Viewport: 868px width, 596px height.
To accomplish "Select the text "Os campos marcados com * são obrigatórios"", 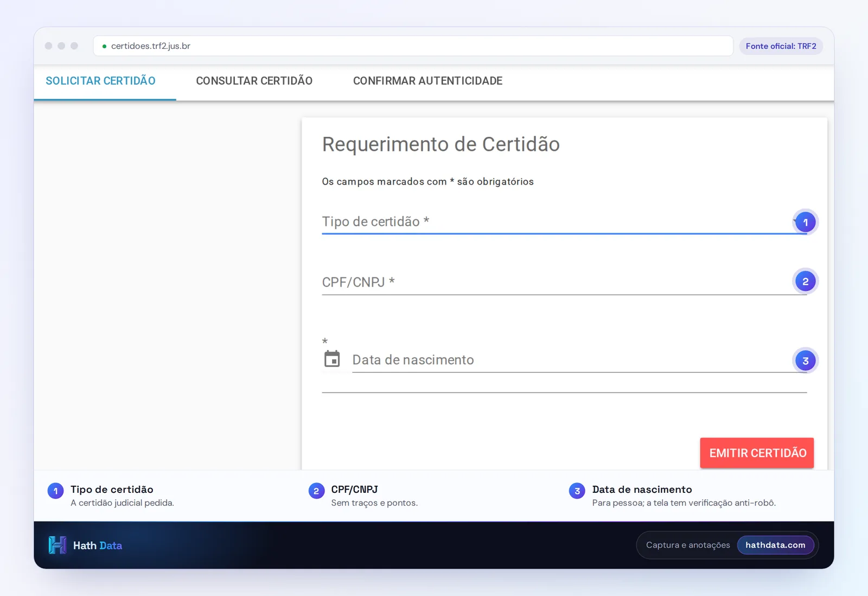I will pyautogui.click(x=428, y=182).
